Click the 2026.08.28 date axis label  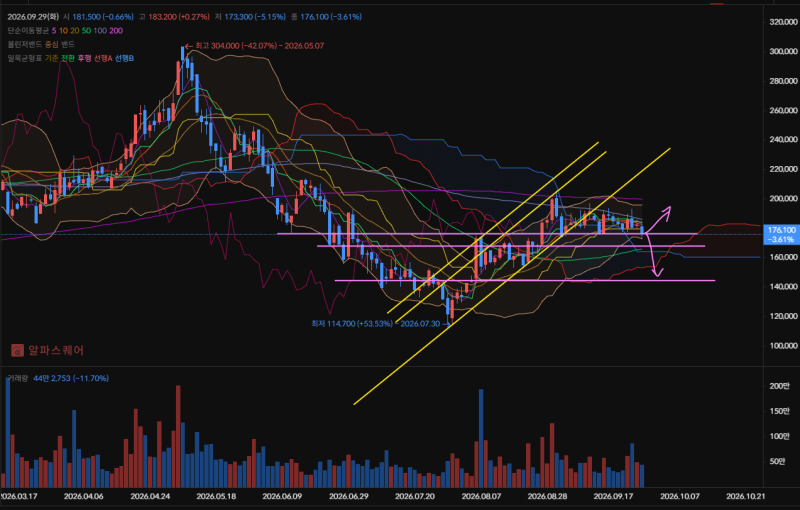[x=547, y=496]
